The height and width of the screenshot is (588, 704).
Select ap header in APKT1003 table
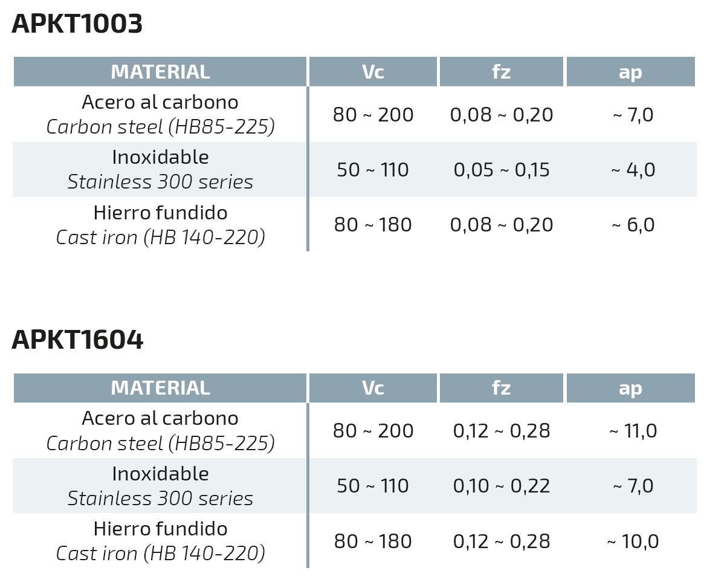[631, 71]
